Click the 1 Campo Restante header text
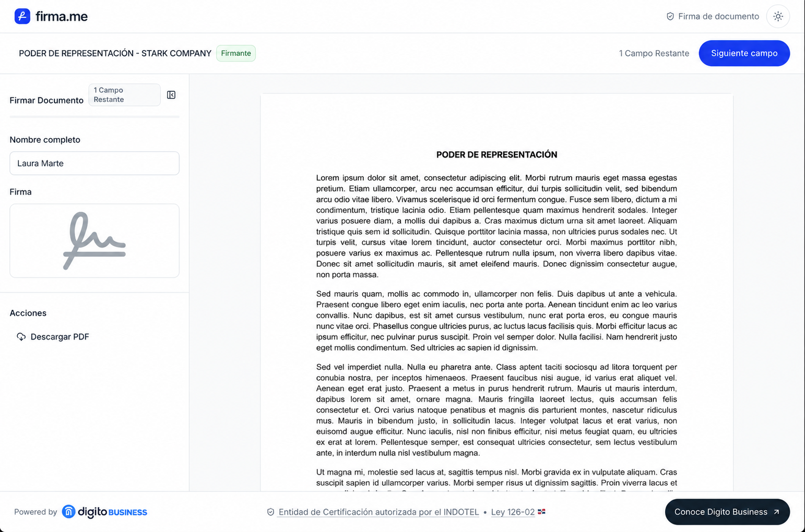 (x=654, y=53)
